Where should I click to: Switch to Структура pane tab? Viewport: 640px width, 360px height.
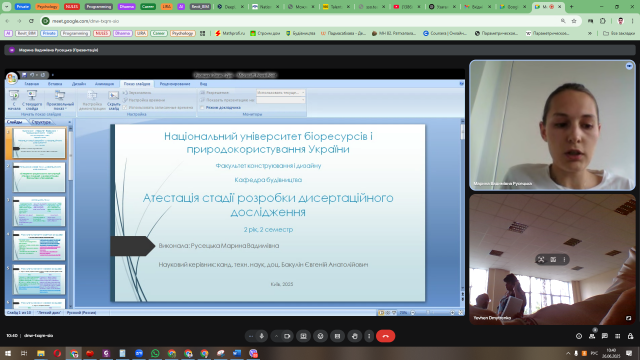click(x=41, y=122)
